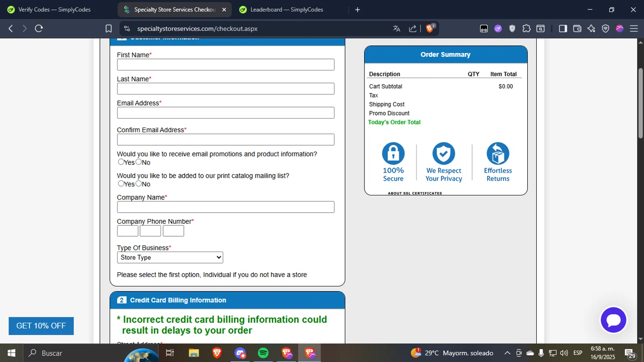Click the first Company Phone Number box
This screenshot has height=362, width=644.
click(128, 231)
